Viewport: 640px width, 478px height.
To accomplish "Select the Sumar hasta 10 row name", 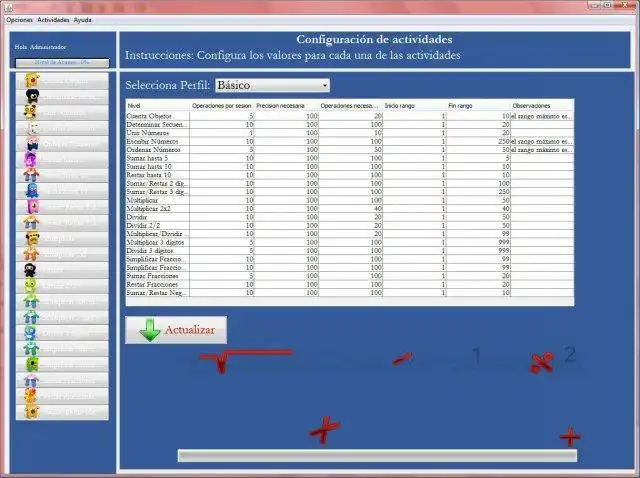I will [x=158, y=167].
